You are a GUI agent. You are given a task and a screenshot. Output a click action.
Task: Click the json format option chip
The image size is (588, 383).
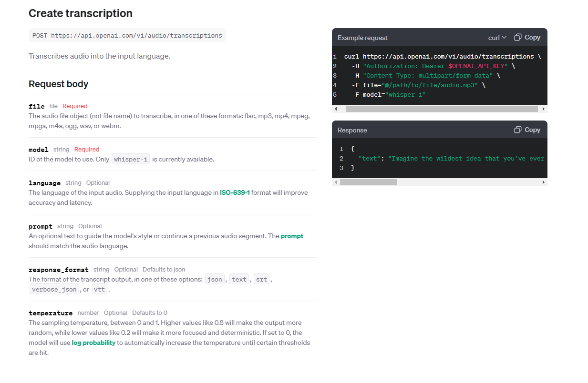(215, 280)
